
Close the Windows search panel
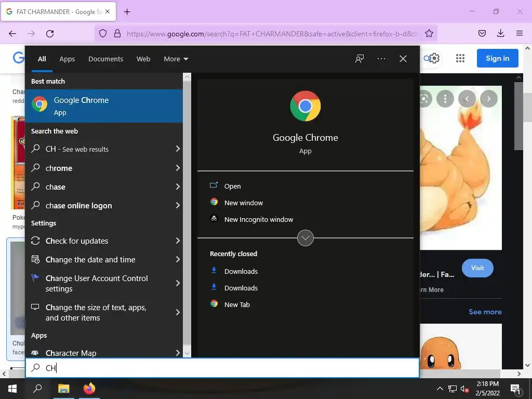(x=403, y=59)
